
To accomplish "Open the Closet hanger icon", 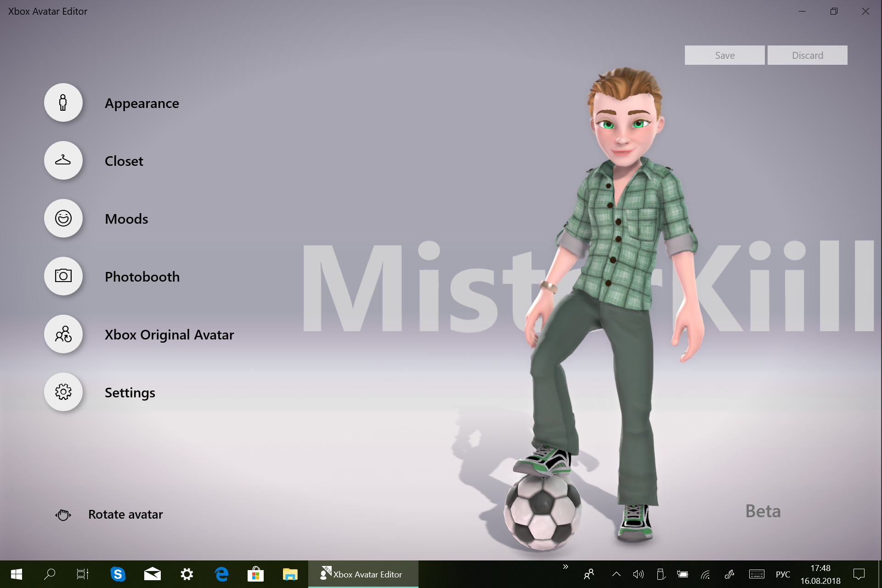I will pyautogui.click(x=63, y=160).
